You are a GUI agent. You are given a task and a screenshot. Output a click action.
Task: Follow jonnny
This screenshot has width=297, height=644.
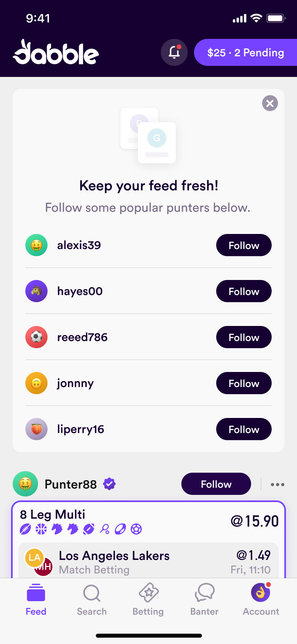point(244,383)
